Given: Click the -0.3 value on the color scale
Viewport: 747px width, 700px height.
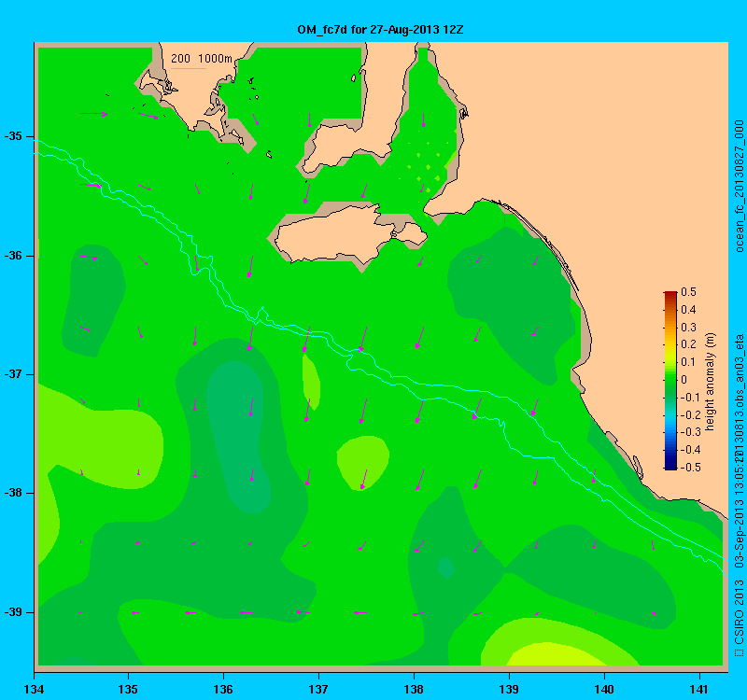Looking at the screenshot, I should coord(690,432).
